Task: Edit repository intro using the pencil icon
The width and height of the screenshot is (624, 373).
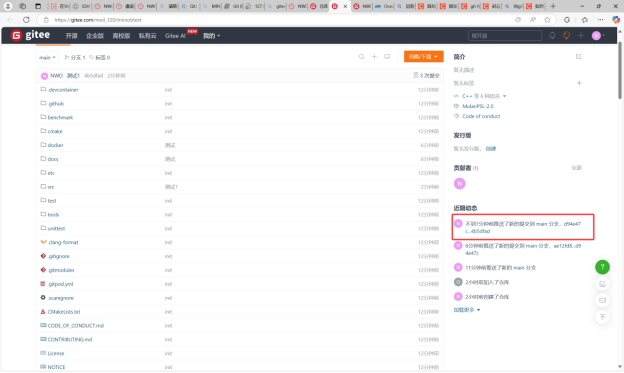Action: pyautogui.click(x=579, y=57)
